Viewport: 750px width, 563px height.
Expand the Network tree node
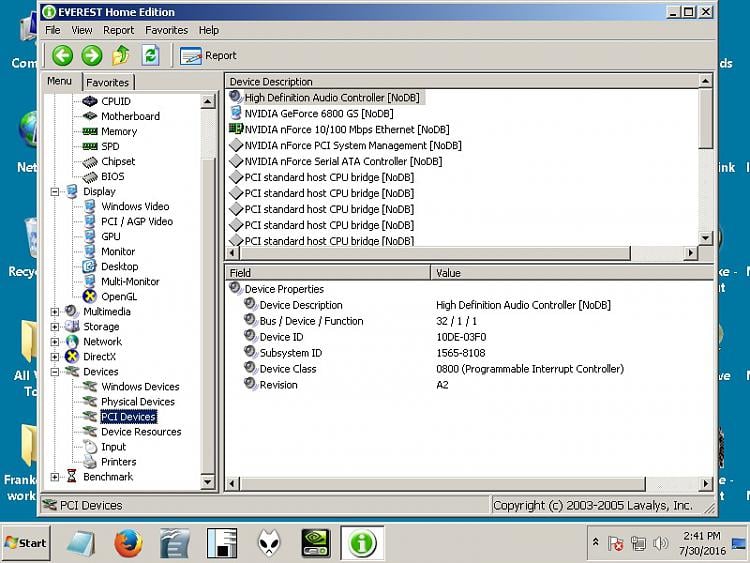click(55, 342)
